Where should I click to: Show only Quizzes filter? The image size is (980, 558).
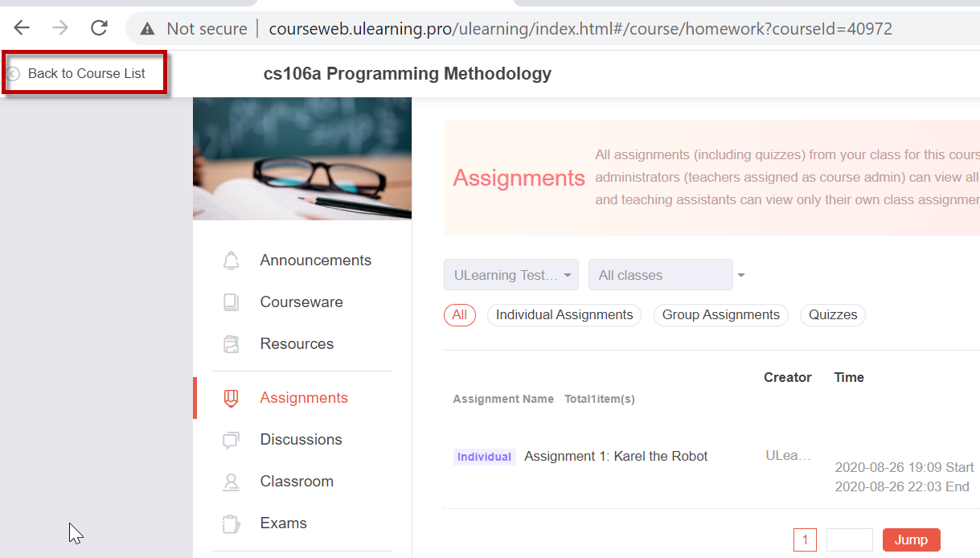(x=833, y=315)
